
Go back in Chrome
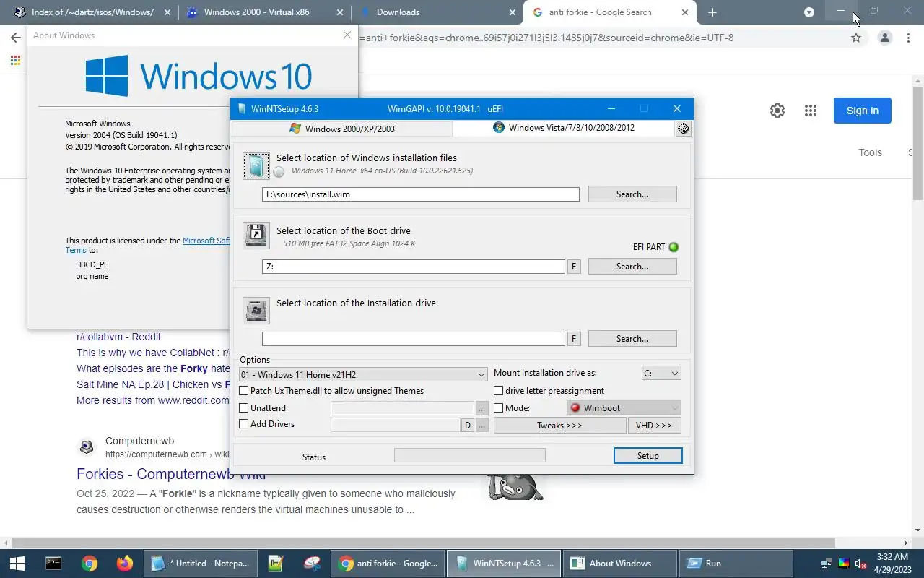click(x=15, y=38)
